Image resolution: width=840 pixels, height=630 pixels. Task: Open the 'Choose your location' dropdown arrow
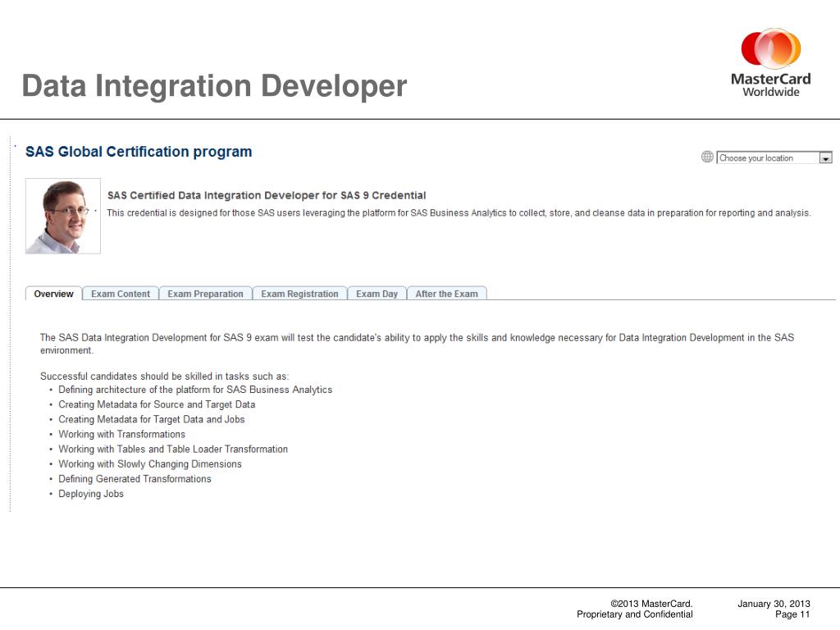(825, 158)
